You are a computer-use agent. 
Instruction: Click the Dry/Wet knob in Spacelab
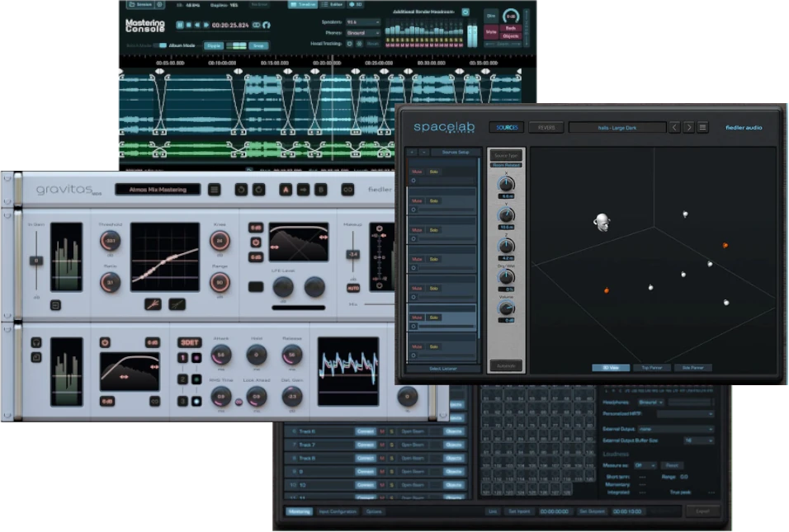(506, 277)
